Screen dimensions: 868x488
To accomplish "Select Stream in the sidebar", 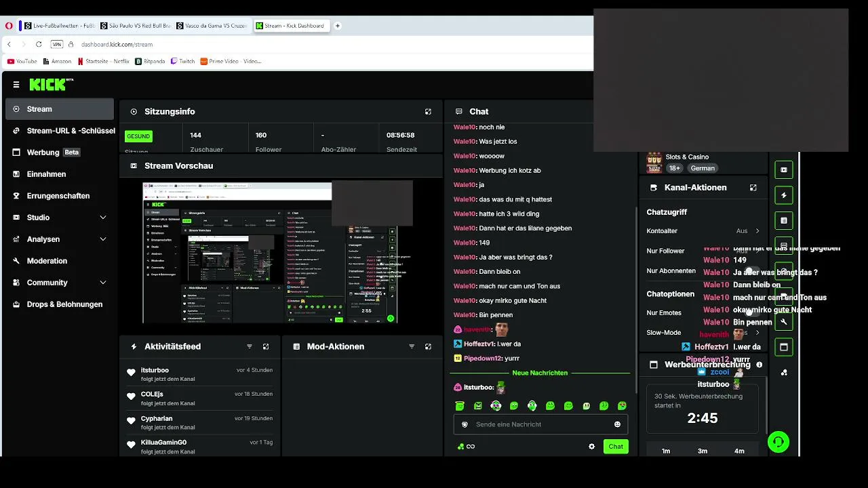I will click(60, 109).
